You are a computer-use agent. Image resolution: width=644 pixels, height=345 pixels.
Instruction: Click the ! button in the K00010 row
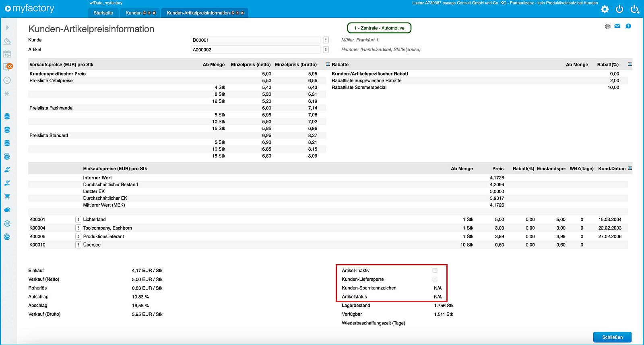click(78, 245)
